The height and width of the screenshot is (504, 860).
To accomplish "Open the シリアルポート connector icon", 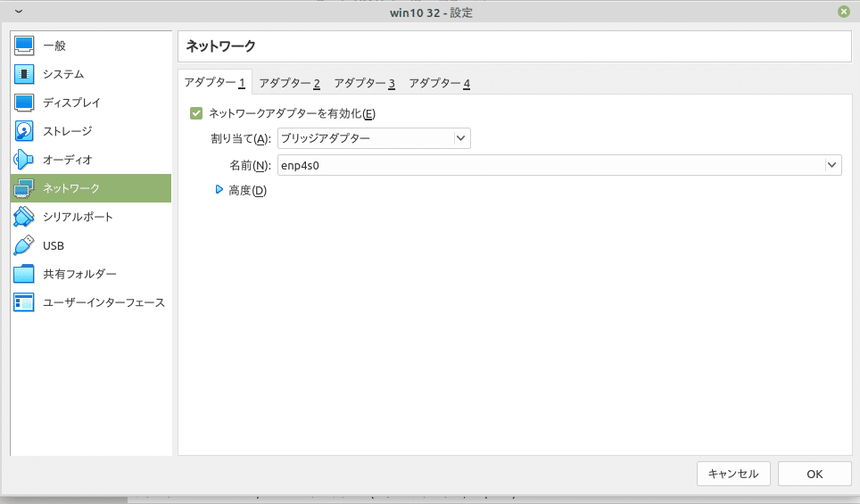I will [x=24, y=217].
